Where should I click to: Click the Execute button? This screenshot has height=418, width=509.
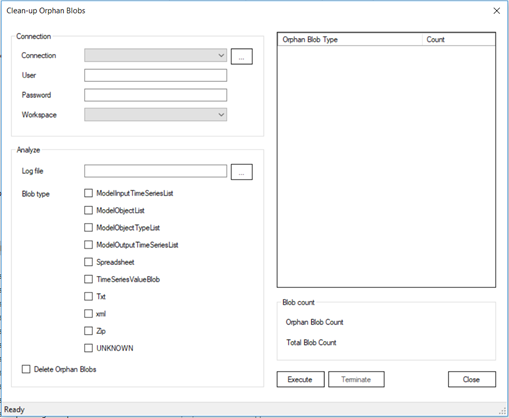(300, 379)
